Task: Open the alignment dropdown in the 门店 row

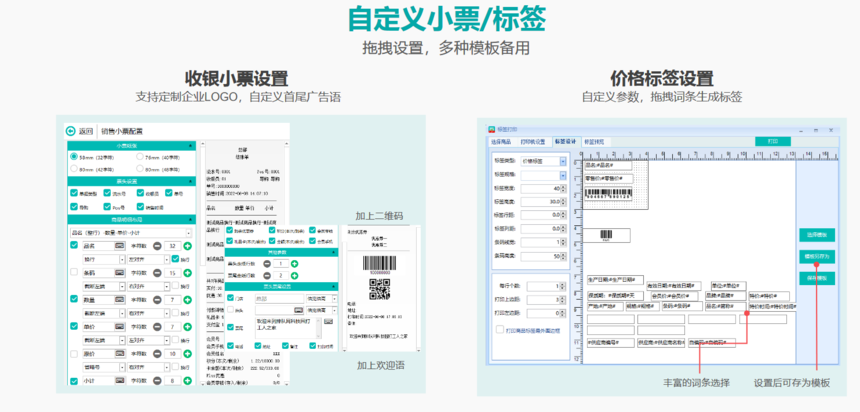Action: click(x=320, y=298)
